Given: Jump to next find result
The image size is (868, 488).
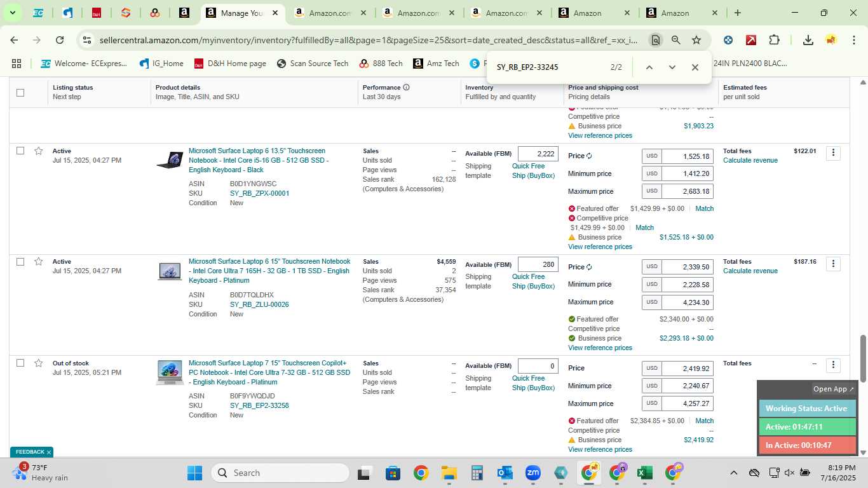Looking at the screenshot, I should (x=672, y=67).
